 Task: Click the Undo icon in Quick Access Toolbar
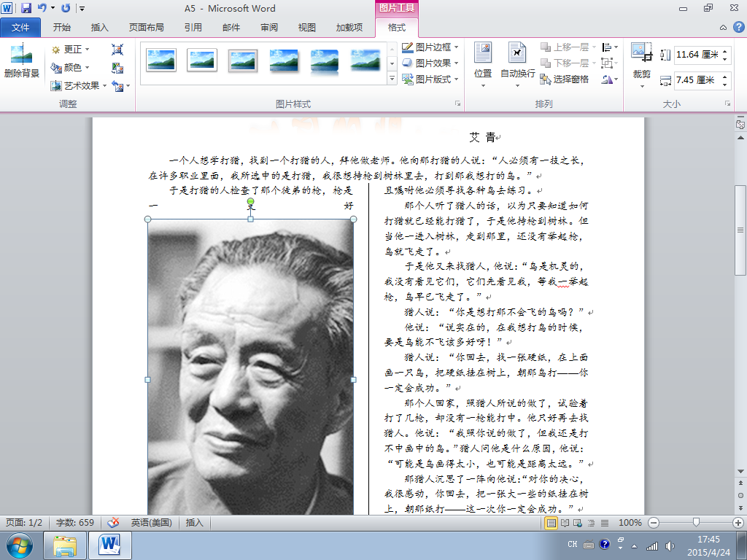[x=42, y=8]
